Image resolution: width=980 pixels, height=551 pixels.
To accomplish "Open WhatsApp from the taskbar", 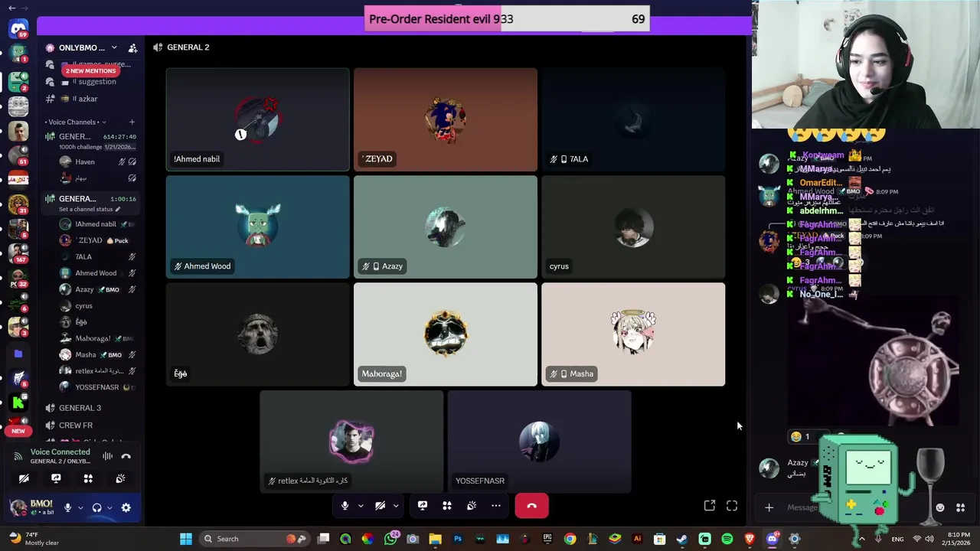I will pyautogui.click(x=390, y=539).
